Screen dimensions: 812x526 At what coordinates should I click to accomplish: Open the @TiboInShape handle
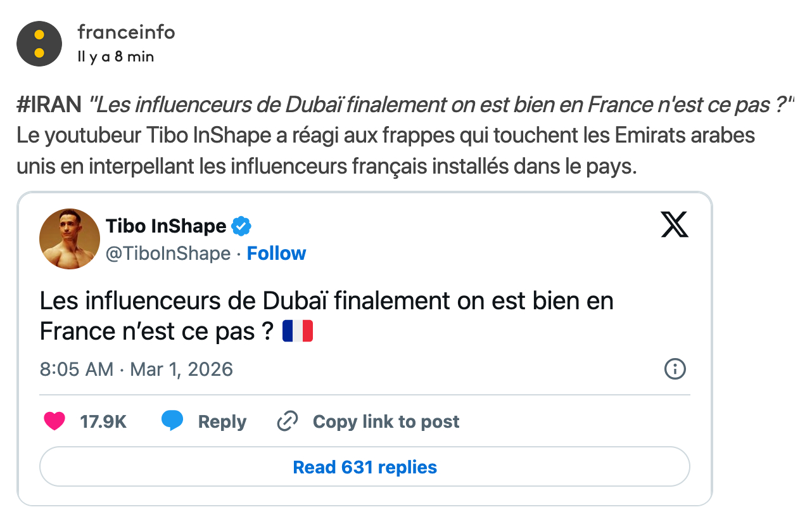(x=168, y=253)
